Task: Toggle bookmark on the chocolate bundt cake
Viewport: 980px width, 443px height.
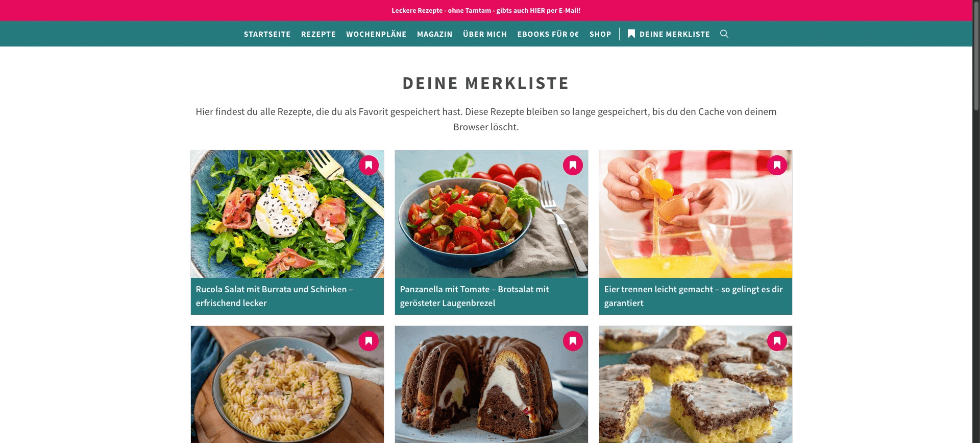Action: tap(573, 341)
